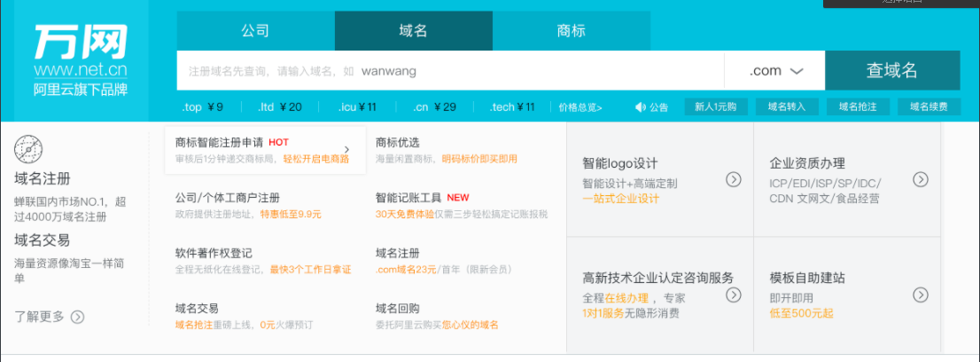Click the 域名续费 button
980x362 pixels.
click(x=929, y=107)
